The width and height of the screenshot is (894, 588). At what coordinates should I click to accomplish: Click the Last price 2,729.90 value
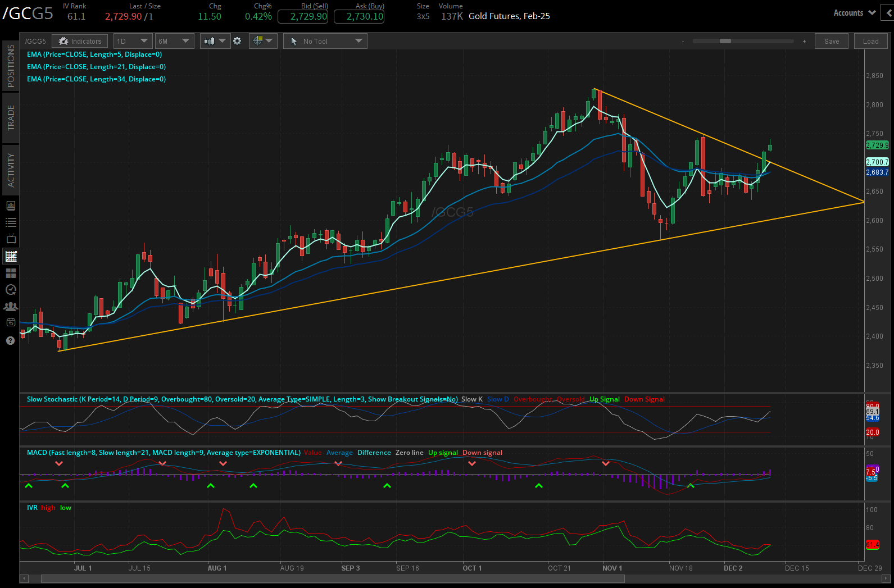[x=124, y=16]
